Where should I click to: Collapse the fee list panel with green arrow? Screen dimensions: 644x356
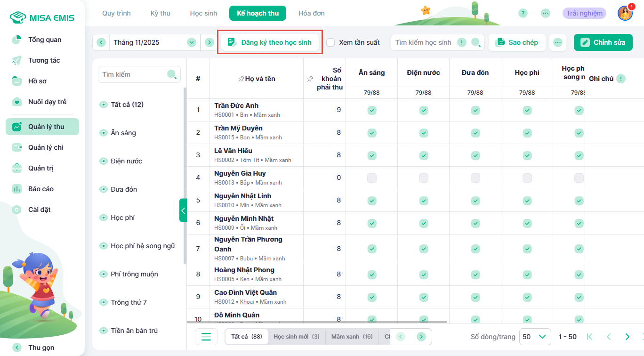point(183,210)
